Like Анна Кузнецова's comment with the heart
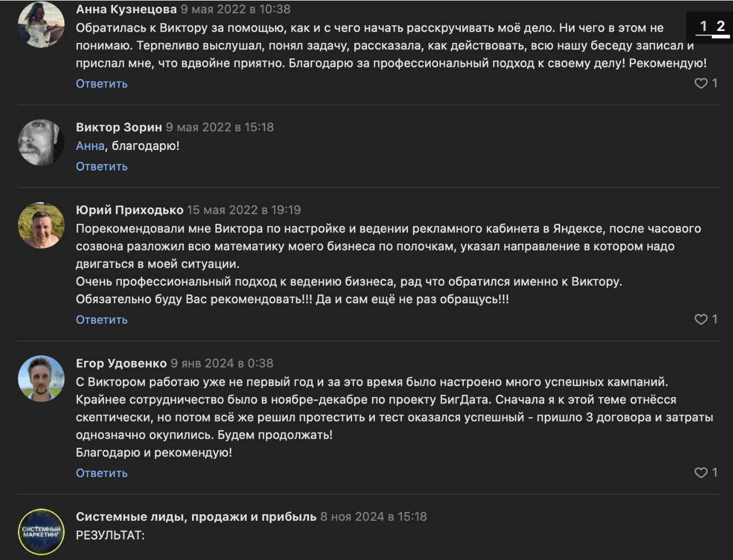This screenshot has width=733, height=560. (x=701, y=83)
